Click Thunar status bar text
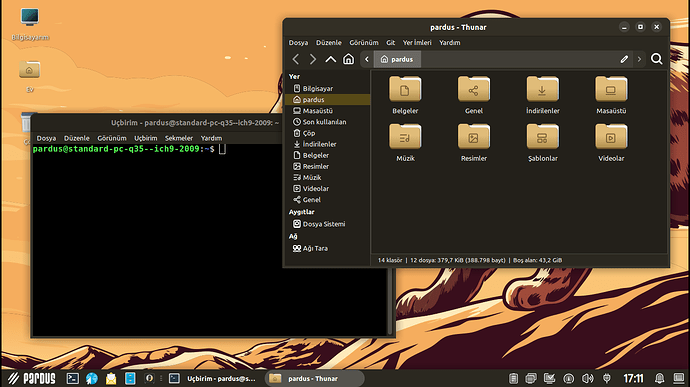Viewport: 690px width, 387px height. tap(470, 260)
